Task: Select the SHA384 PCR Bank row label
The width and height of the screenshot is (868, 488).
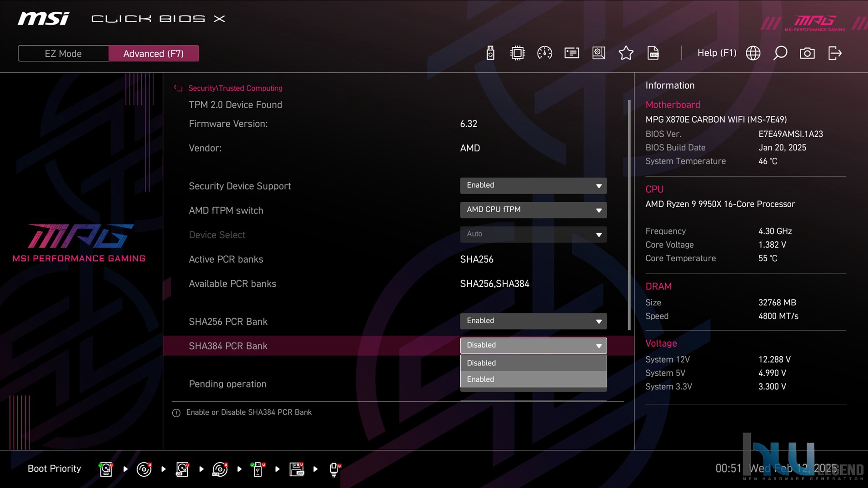Action: 228,346
